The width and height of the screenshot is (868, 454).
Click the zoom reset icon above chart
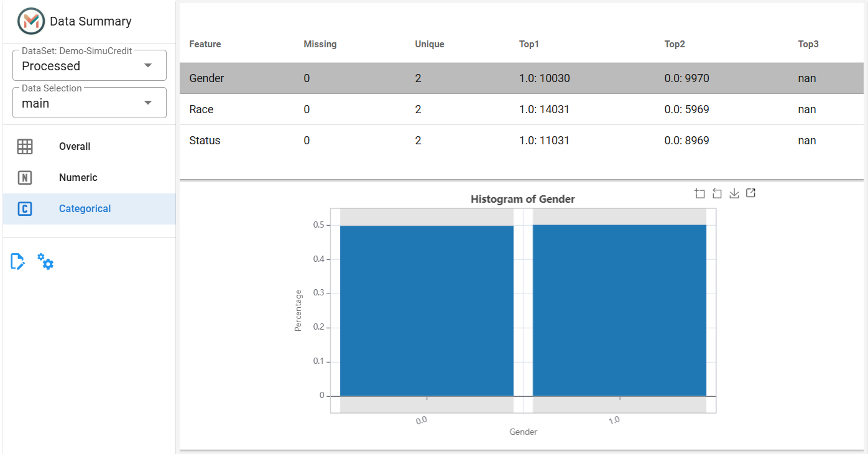pos(717,193)
